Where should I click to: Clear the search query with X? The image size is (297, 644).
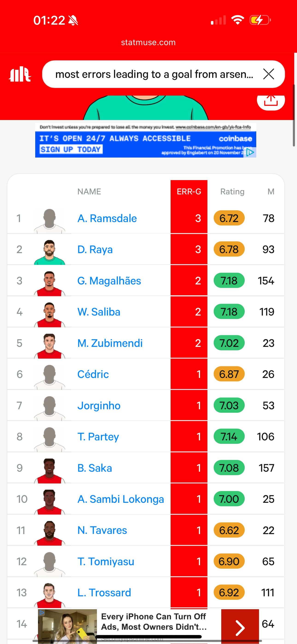(x=268, y=74)
